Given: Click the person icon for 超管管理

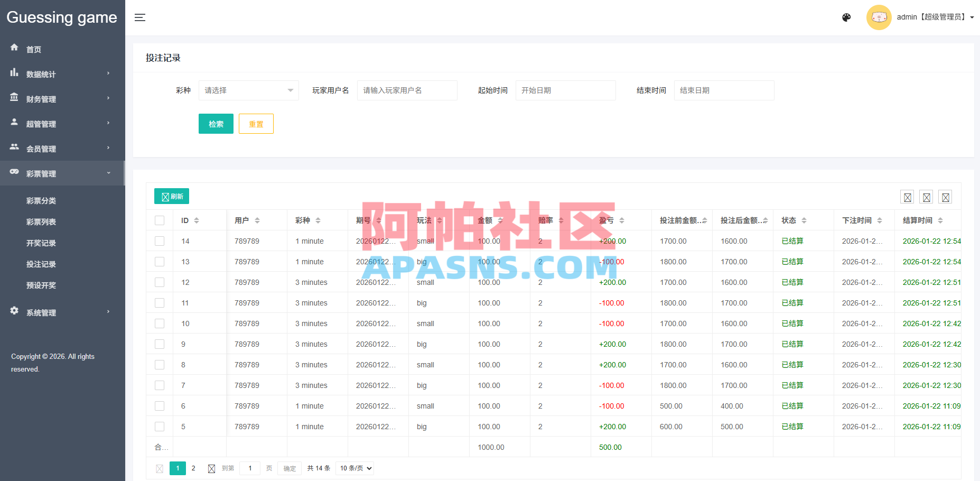Looking at the screenshot, I should click(14, 122).
